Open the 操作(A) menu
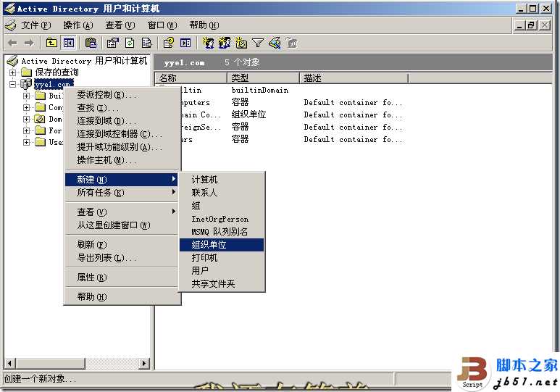Viewport: 560px width, 392px height. pyautogui.click(x=78, y=25)
